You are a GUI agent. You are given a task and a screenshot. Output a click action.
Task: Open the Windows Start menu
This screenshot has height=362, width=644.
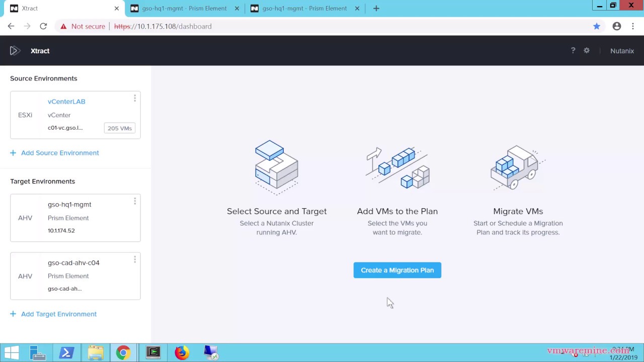(x=12, y=352)
